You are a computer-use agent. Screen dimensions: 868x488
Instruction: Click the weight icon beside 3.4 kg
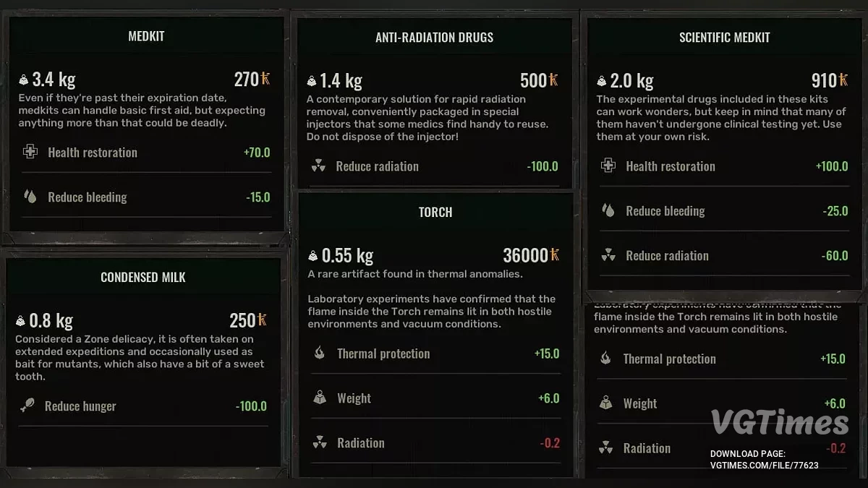point(24,80)
